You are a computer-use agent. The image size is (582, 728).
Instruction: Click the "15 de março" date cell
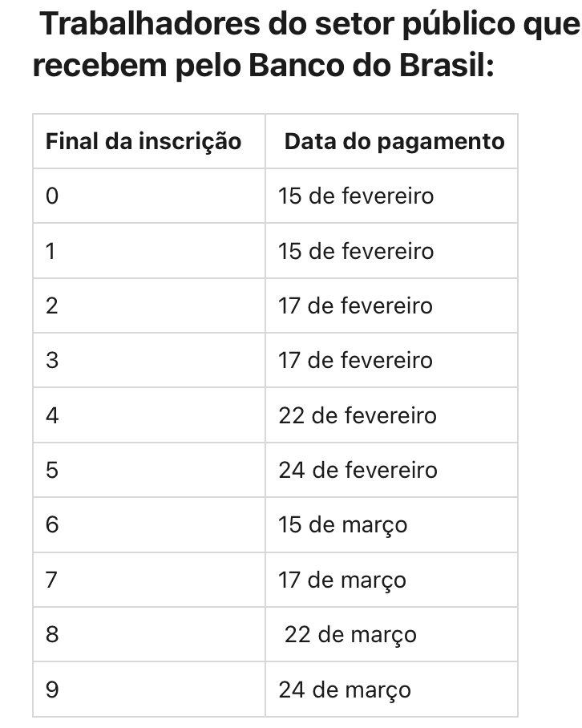point(343,525)
